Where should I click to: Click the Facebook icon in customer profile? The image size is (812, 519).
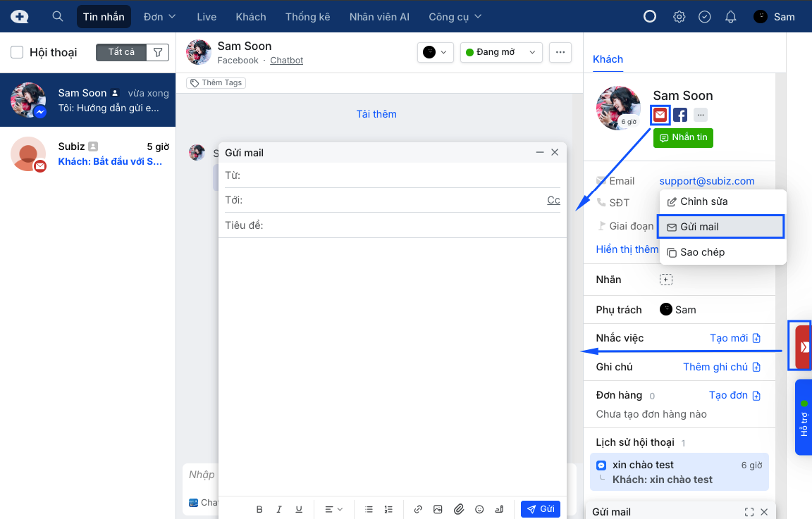point(680,115)
